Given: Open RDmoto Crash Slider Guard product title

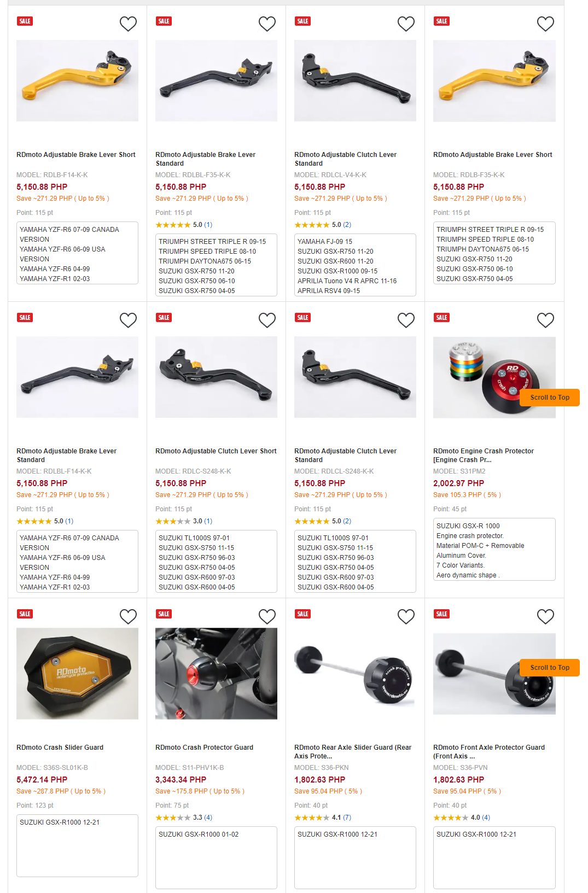Looking at the screenshot, I should click(x=60, y=748).
